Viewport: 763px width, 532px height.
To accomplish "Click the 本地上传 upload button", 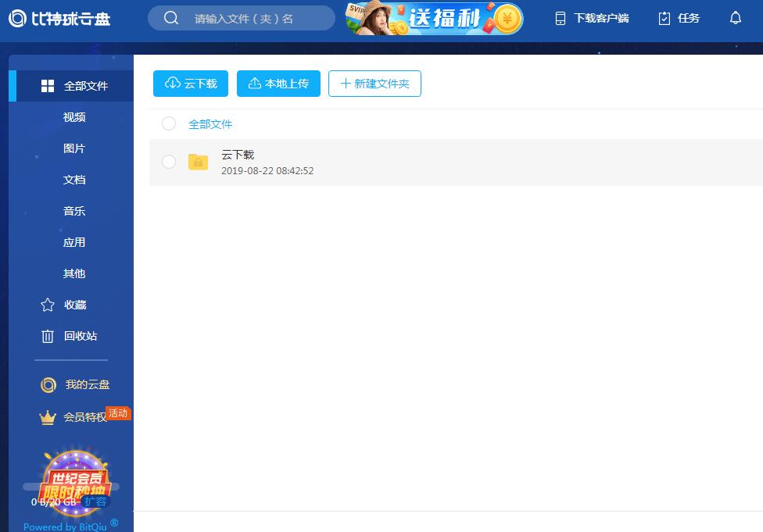I will 278,84.
